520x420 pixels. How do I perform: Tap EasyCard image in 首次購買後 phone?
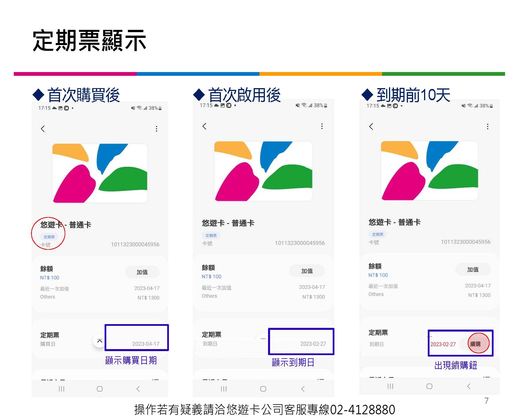tap(100, 173)
